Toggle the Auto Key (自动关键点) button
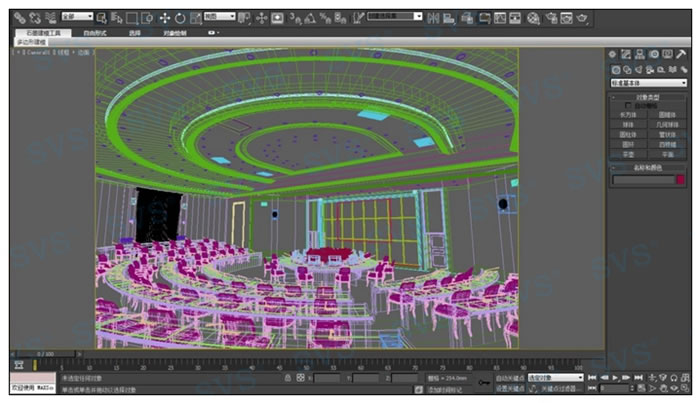 coord(508,378)
